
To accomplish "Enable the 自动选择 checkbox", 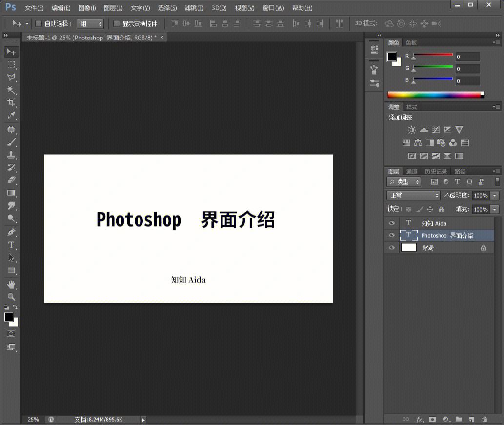I will [x=38, y=23].
